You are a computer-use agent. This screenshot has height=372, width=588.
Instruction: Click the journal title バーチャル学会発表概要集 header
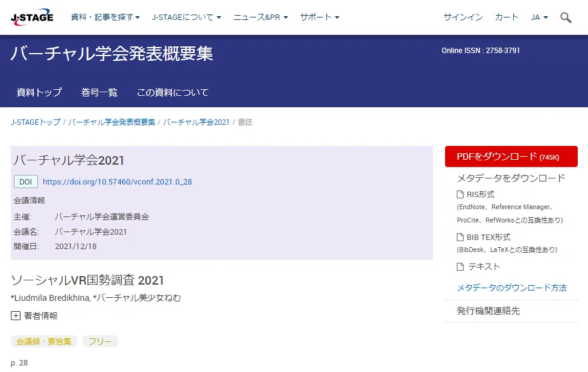(x=112, y=54)
